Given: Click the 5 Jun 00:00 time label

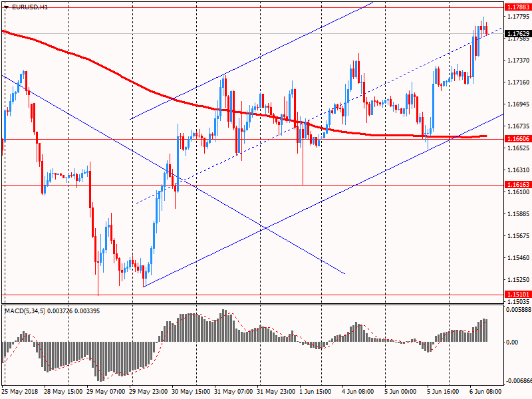Looking at the screenshot, I should pos(400,392).
